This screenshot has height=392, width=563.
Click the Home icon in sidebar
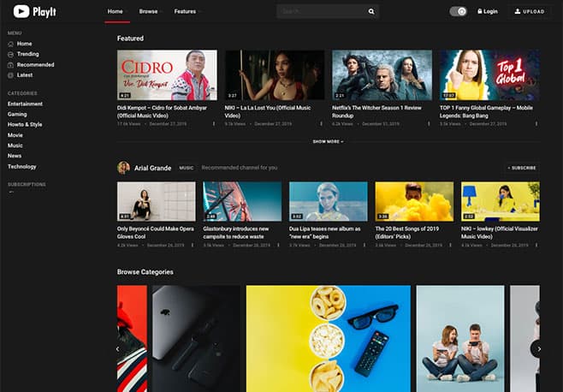coord(11,44)
